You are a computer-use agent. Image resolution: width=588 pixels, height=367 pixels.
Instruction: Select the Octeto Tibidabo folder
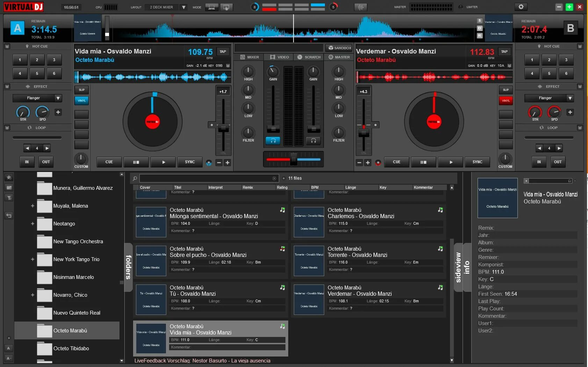tap(71, 348)
